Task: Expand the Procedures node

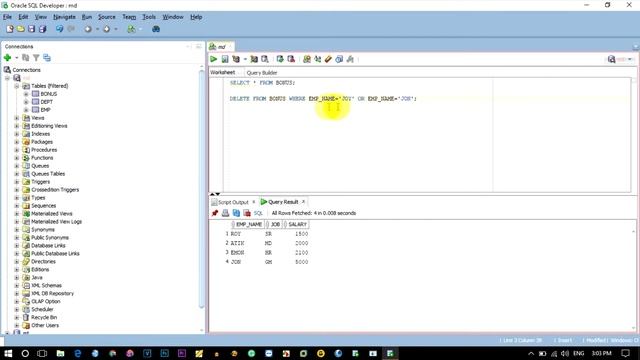Action: click(x=17, y=150)
